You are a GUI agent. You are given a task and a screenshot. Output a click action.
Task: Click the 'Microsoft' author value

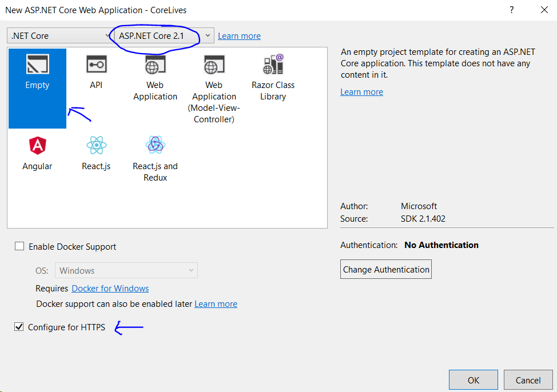(x=419, y=206)
